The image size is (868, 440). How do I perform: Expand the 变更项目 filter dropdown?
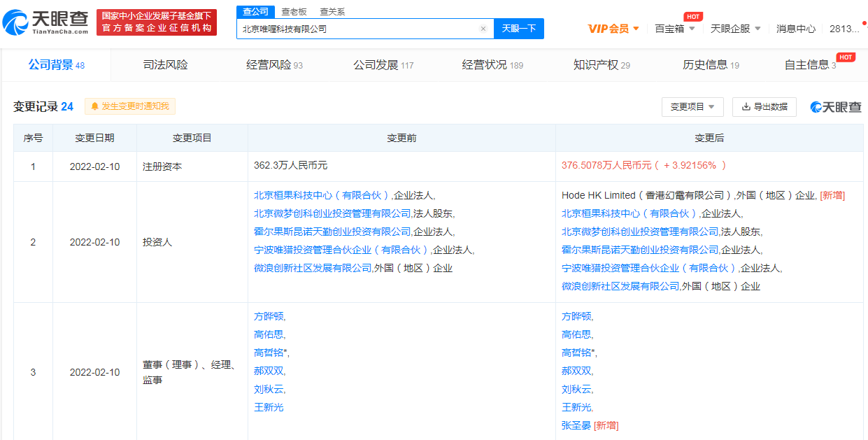tap(692, 106)
